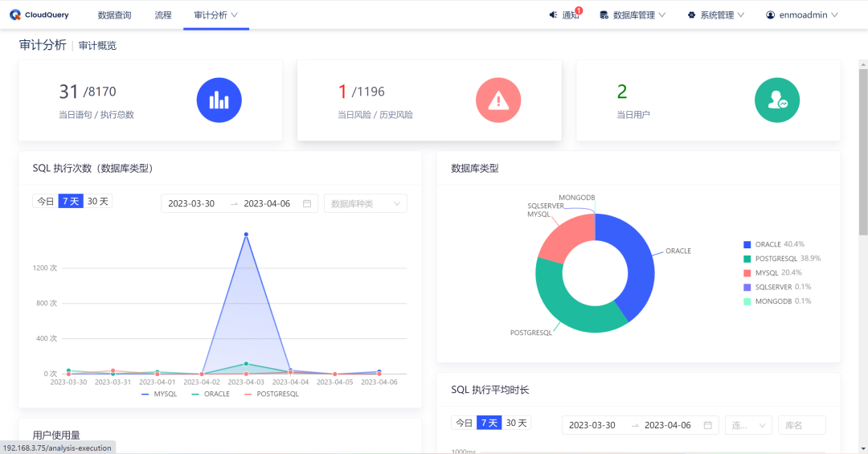Click calendar icon in SQL 执行次数 date range
The width and height of the screenshot is (868, 454).
point(307,203)
